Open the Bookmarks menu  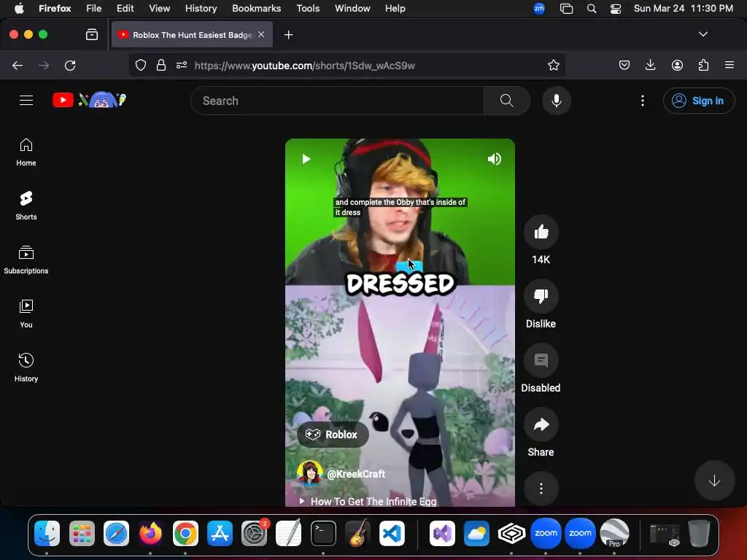(x=256, y=8)
